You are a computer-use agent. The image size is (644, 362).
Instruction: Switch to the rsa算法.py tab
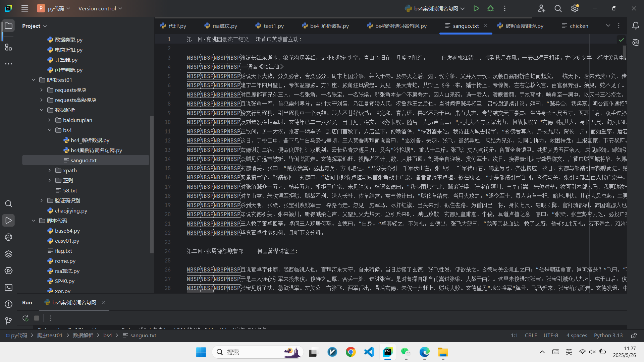point(224,25)
